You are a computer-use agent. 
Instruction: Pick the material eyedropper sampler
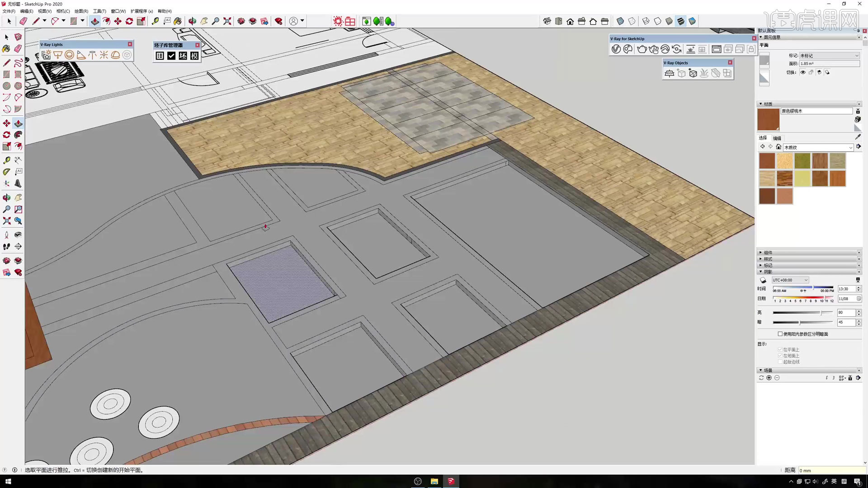858,137
